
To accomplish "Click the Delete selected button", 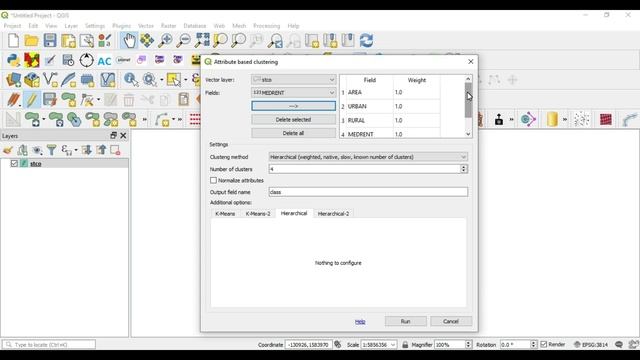I will 293,120.
